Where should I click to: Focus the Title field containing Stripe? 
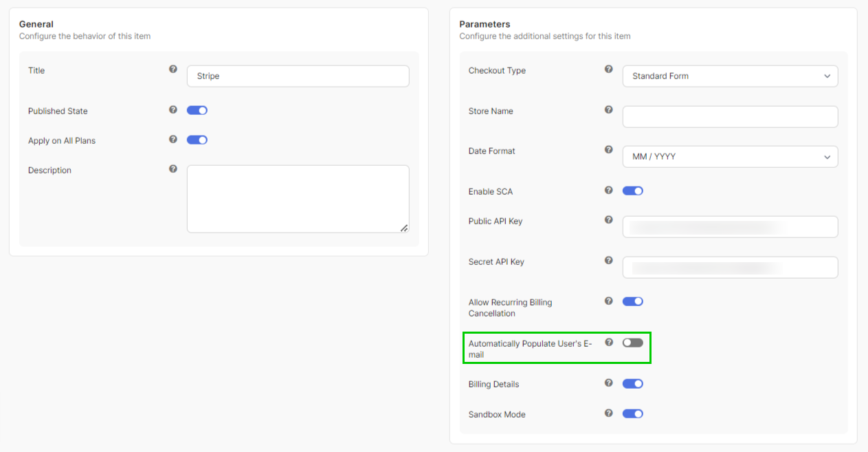[298, 76]
